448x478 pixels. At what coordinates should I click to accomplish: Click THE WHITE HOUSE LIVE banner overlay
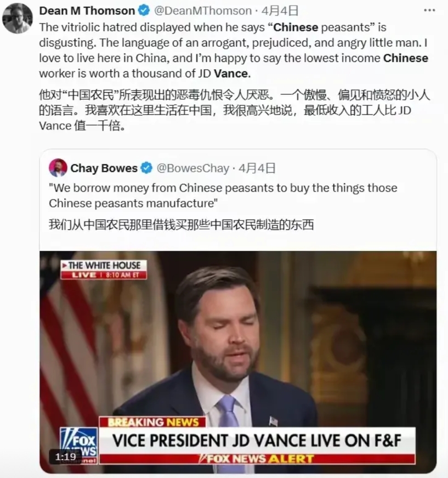tap(104, 269)
